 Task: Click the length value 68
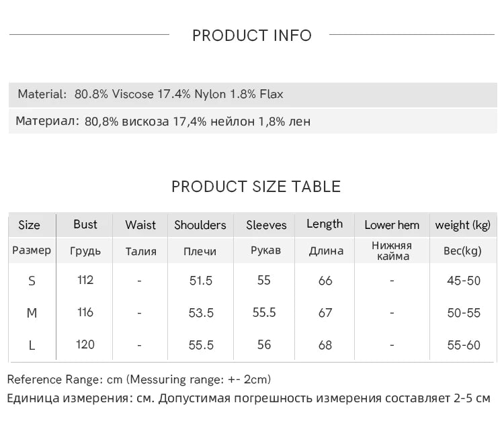tap(325, 345)
